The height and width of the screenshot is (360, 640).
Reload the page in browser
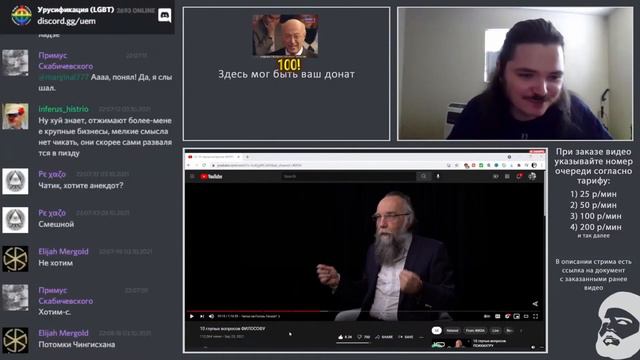pyautogui.click(x=204, y=165)
